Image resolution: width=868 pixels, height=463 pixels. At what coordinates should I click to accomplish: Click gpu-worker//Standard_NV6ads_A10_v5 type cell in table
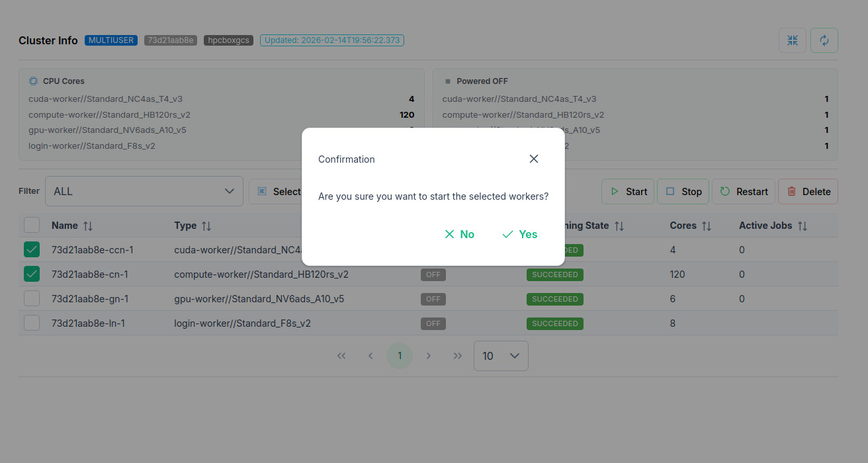pos(259,299)
